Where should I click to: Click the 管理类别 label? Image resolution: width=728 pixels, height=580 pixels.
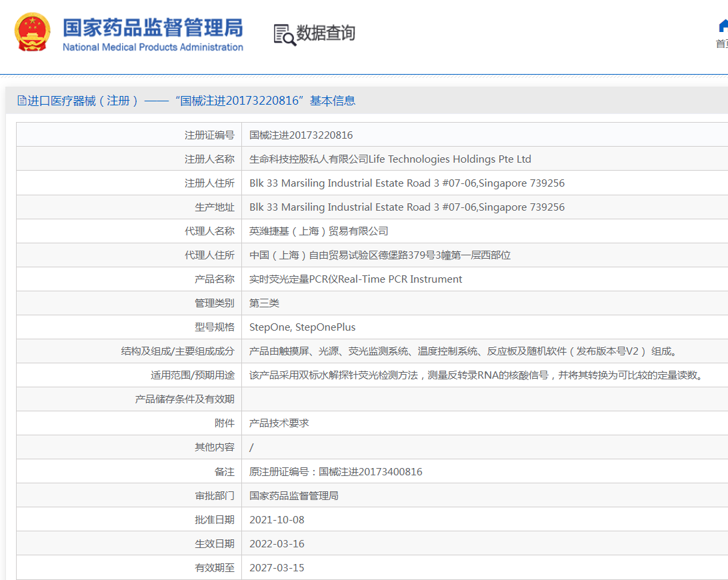click(215, 303)
